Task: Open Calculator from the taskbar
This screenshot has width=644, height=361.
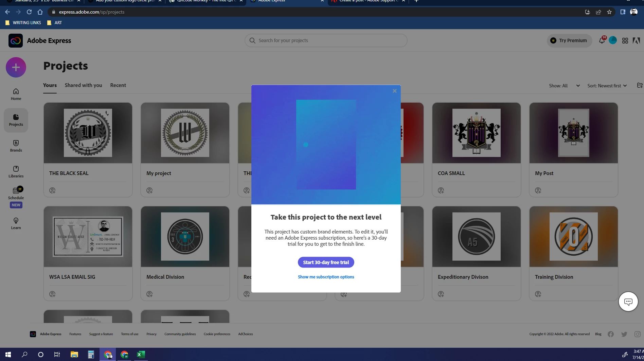Action: 91,355
